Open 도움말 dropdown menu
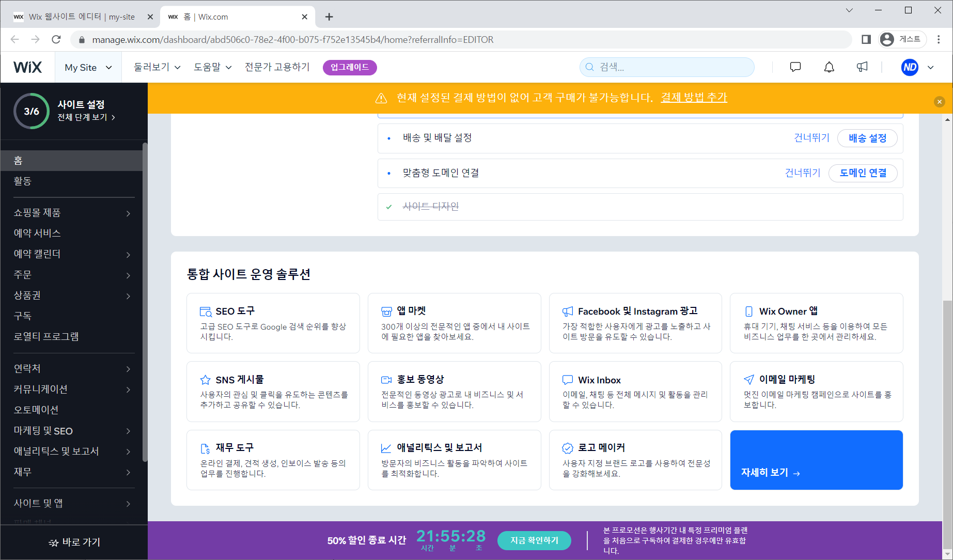Image resolution: width=953 pixels, height=560 pixels. (x=213, y=67)
